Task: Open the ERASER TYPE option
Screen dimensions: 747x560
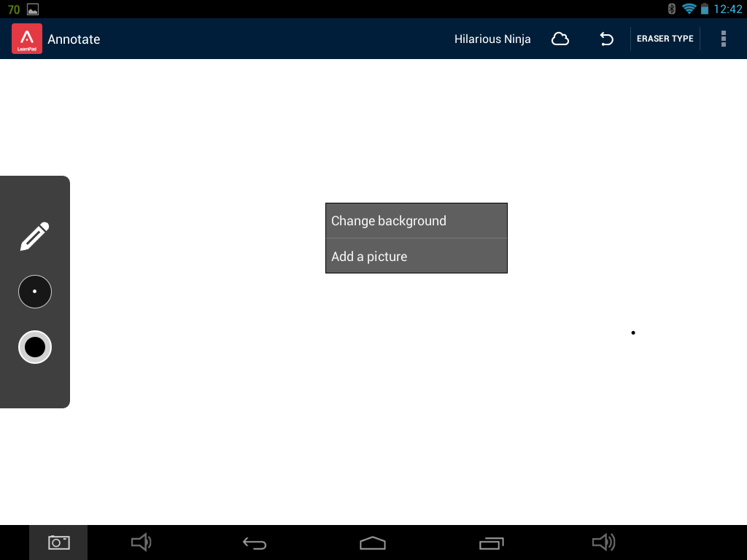Action: point(665,39)
